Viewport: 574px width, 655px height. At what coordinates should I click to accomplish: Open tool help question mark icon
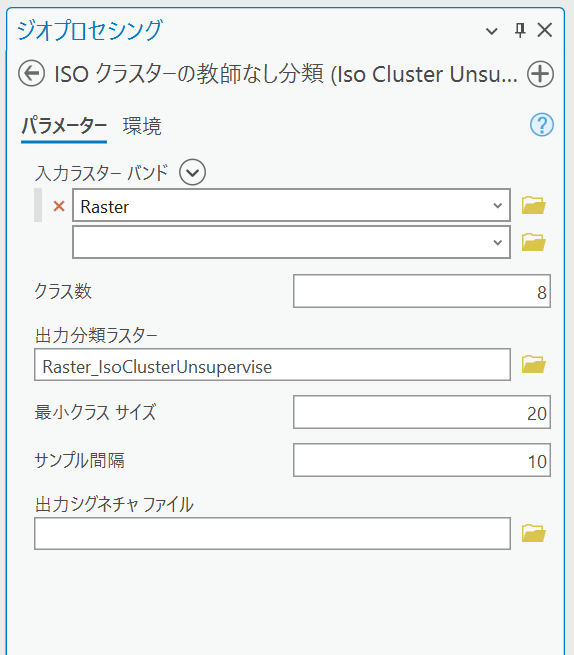pos(542,124)
